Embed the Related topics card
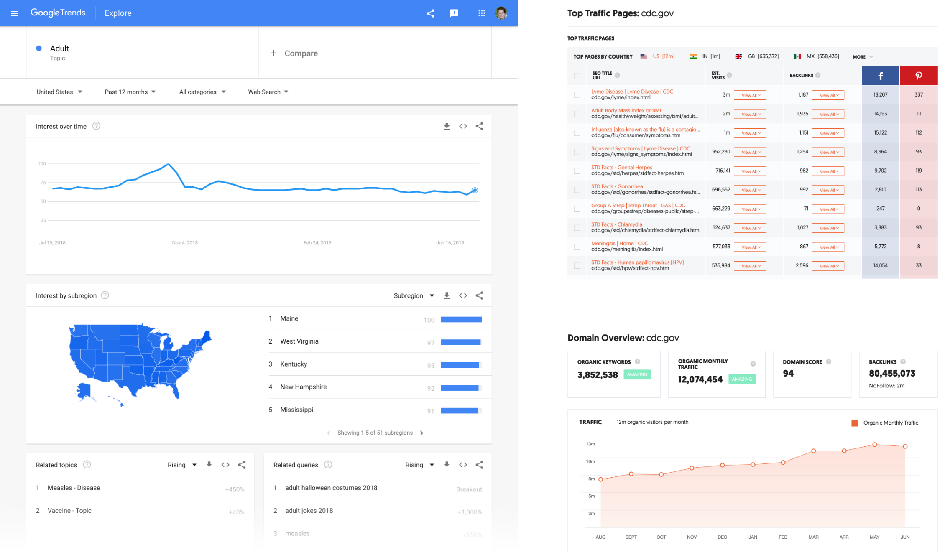 click(225, 465)
